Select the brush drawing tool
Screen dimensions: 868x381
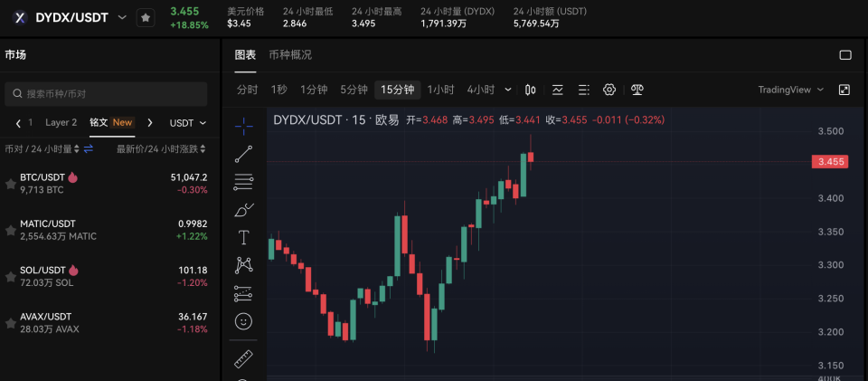pyautogui.click(x=243, y=209)
